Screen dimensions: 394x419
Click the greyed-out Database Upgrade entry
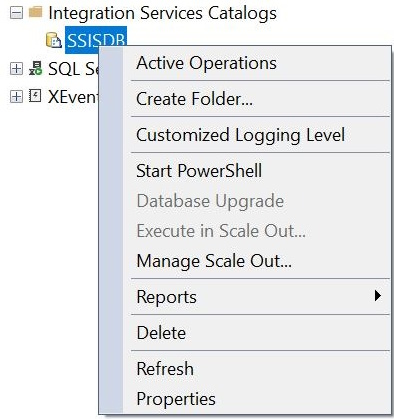point(256,201)
